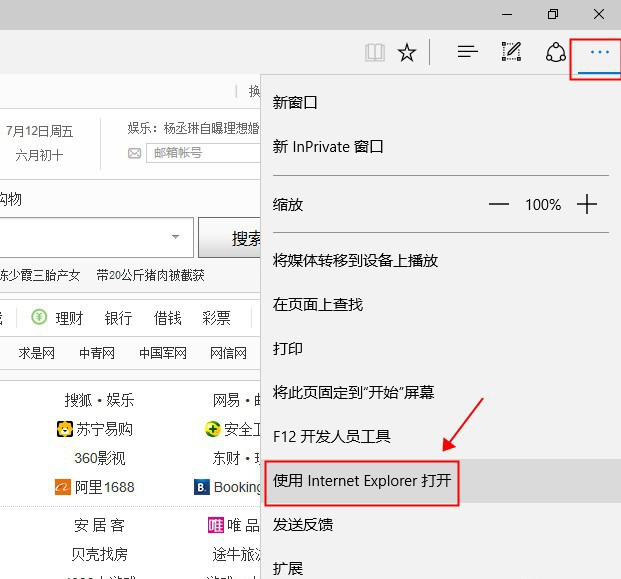Open the 贝壳找房 link
Image resolution: width=621 pixels, height=579 pixels.
point(99,554)
